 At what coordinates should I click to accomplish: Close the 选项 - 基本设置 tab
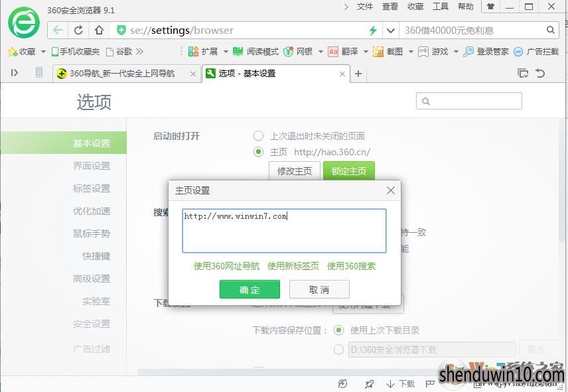click(342, 74)
